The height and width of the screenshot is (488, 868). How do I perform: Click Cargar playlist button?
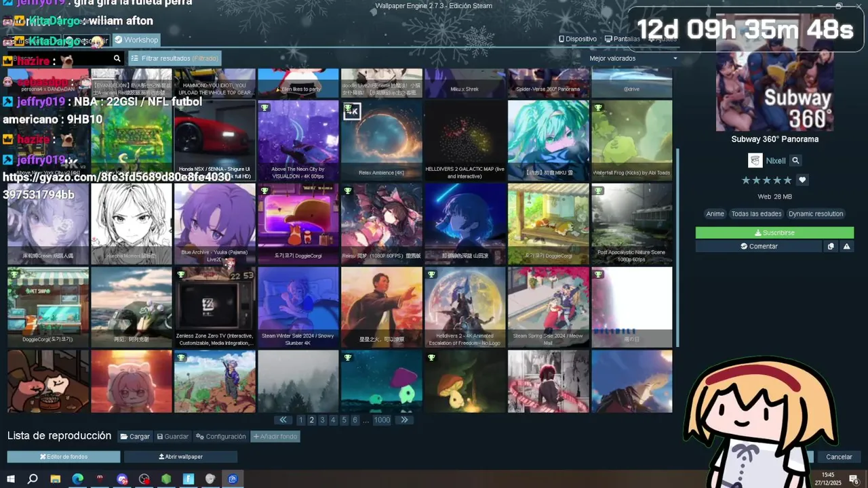135,436
